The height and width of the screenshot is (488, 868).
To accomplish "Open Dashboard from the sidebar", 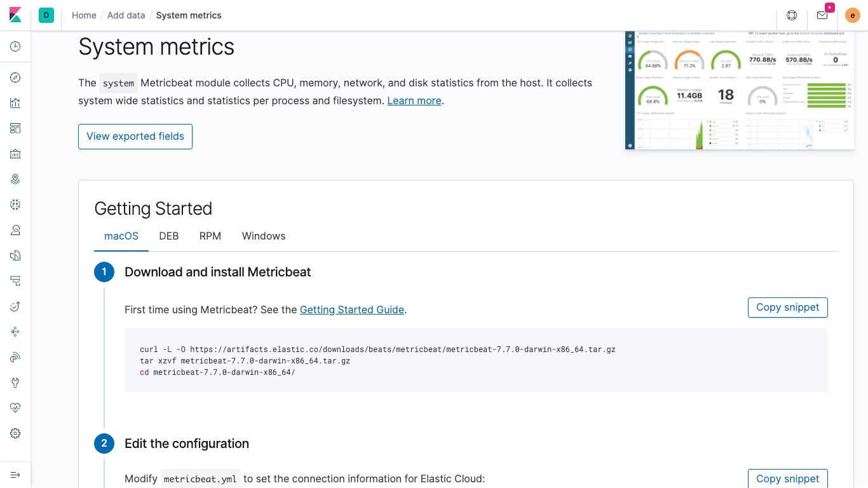I will (x=15, y=128).
